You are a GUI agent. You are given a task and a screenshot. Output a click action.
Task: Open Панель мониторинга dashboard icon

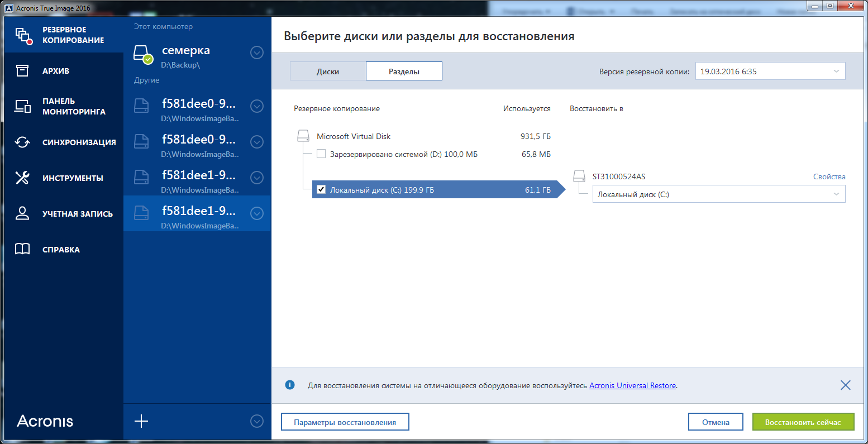22,106
